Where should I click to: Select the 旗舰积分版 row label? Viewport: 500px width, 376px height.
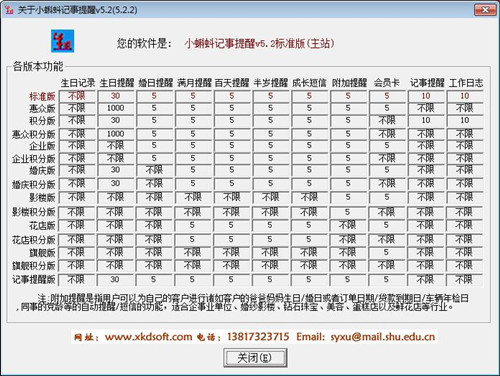click(34, 266)
